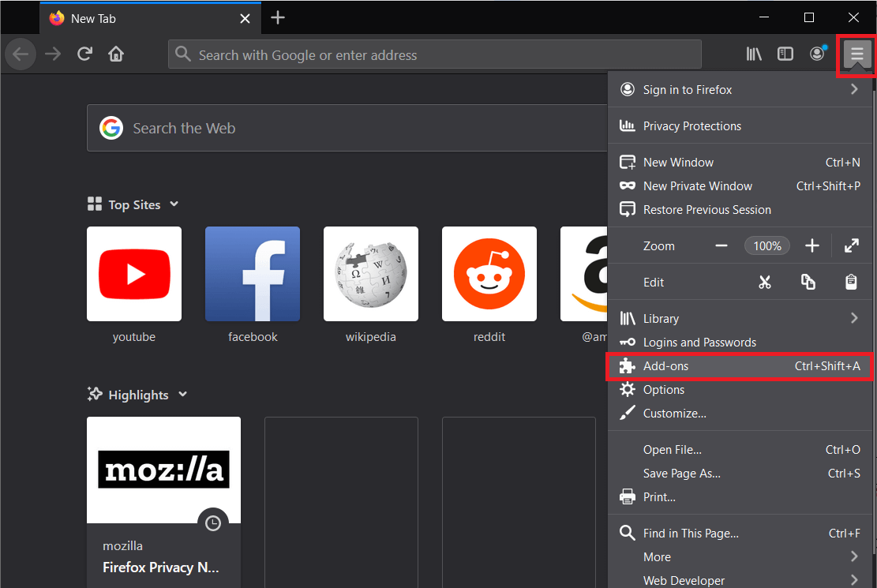
Task: Click the Firefox account avatar icon
Action: tap(817, 54)
